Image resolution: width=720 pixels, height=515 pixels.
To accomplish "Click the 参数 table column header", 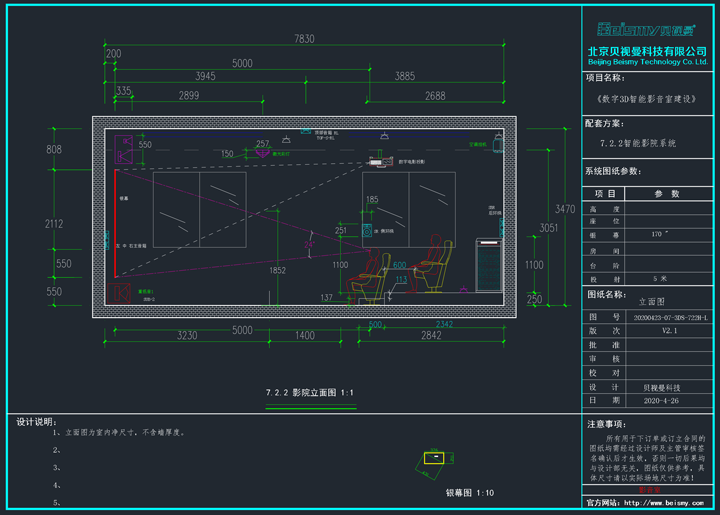I will (x=667, y=194).
